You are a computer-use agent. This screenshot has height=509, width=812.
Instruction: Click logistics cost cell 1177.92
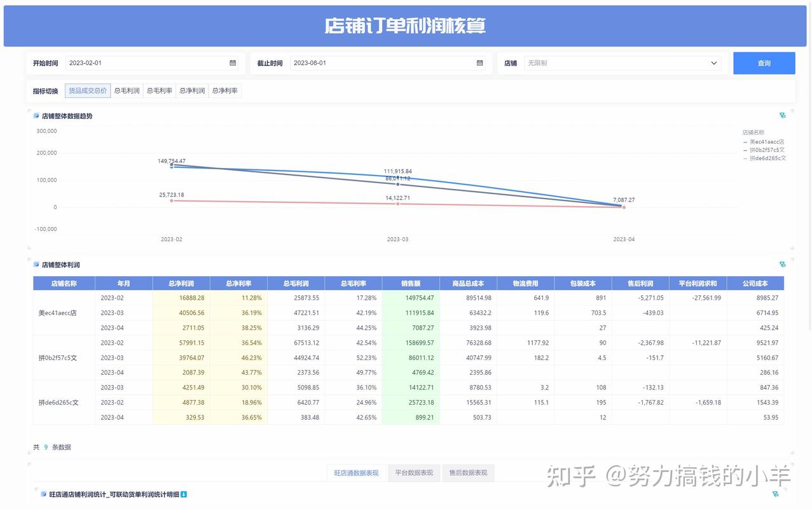tap(525, 343)
